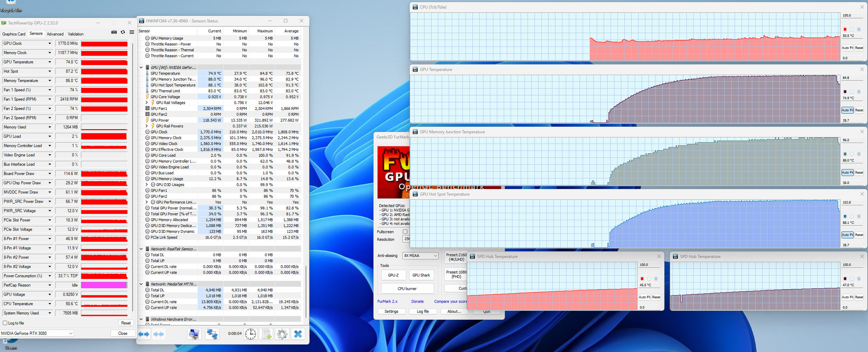The height and width of the screenshot is (352, 868).
Task: Toggle Auto Fit on the CPU (Tctl/Tdie) graph
Action: tap(847, 48)
